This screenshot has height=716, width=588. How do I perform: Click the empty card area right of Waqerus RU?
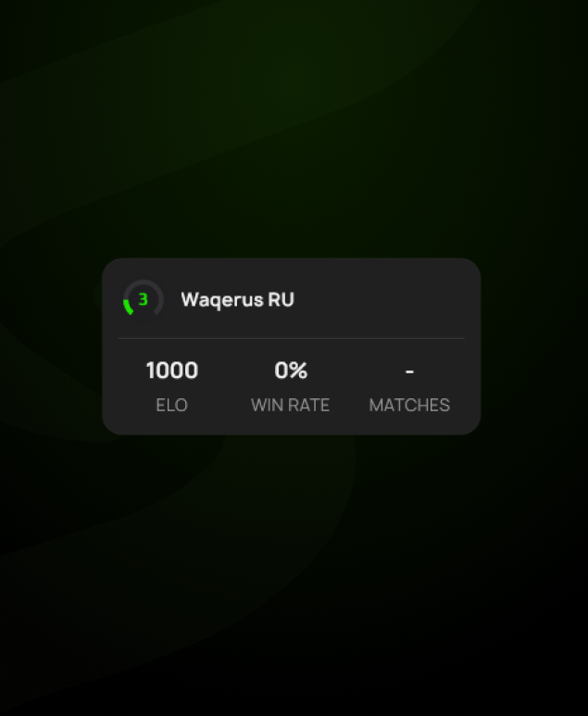point(383,299)
